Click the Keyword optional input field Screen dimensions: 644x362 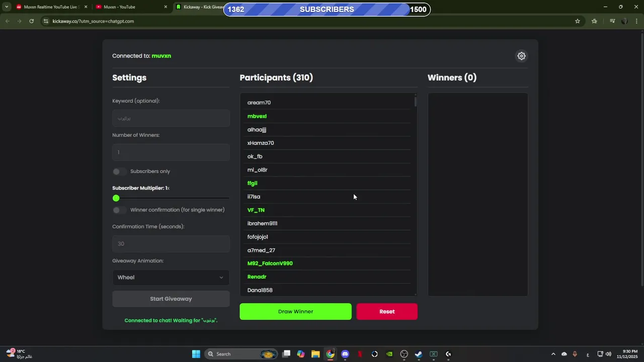(x=171, y=118)
